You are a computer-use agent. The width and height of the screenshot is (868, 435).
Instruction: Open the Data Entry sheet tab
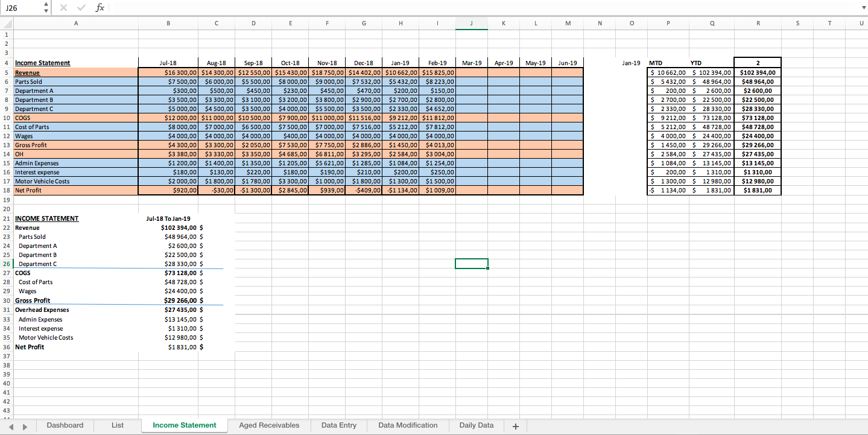coord(339,425)
